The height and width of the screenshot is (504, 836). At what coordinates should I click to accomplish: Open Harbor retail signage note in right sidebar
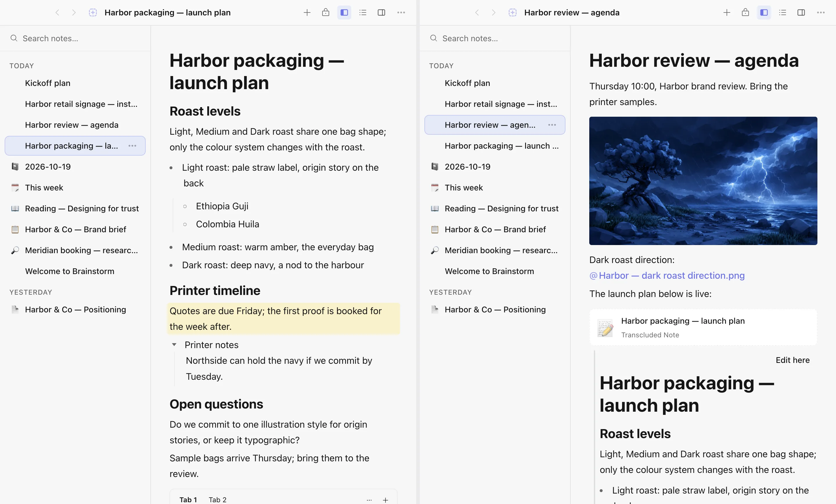[x=495, y=104]
